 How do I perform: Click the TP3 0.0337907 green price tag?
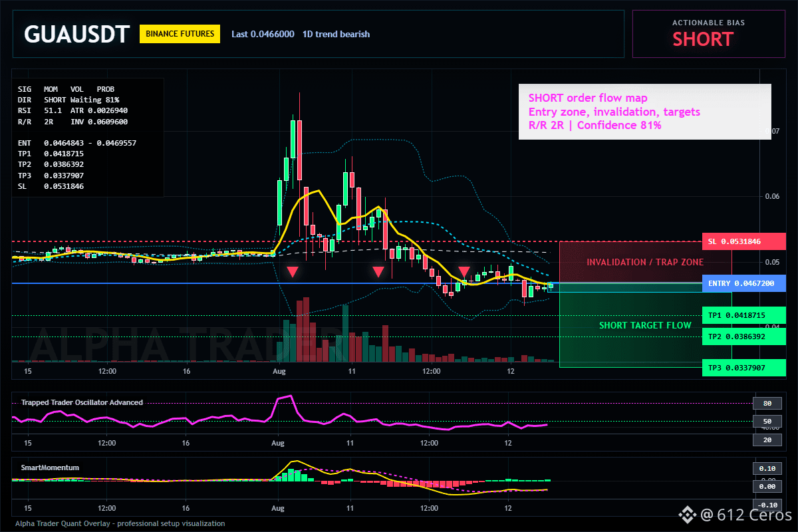coord(744,368)
